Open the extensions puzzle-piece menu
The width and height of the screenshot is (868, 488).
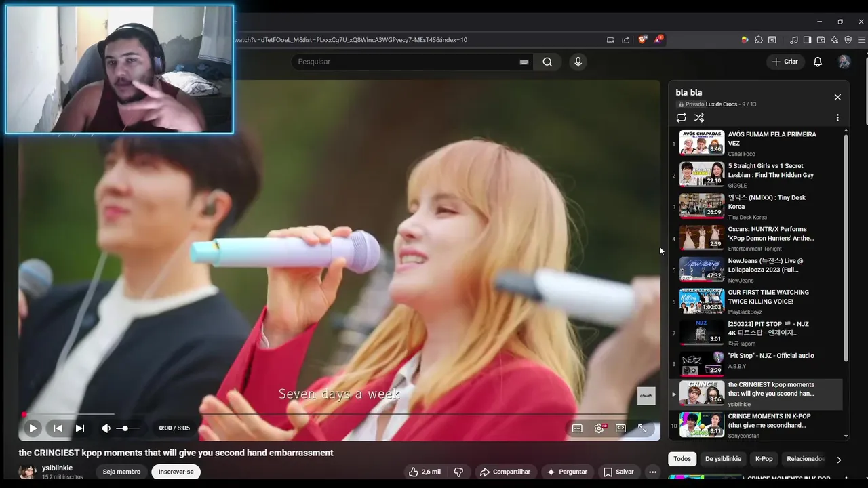pos(759,40)
